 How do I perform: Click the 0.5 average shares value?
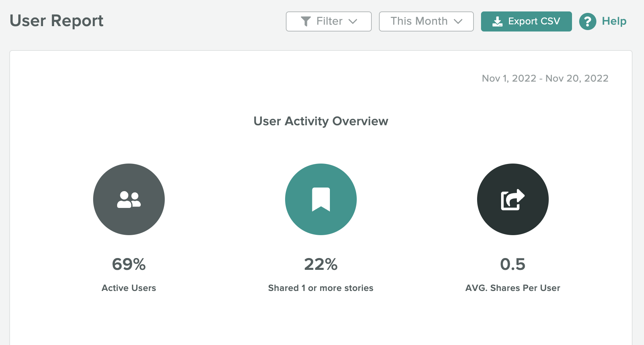coord(513,264)
